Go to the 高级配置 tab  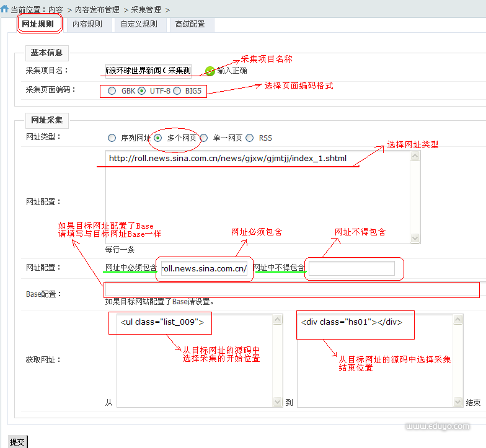pos(190,24)
